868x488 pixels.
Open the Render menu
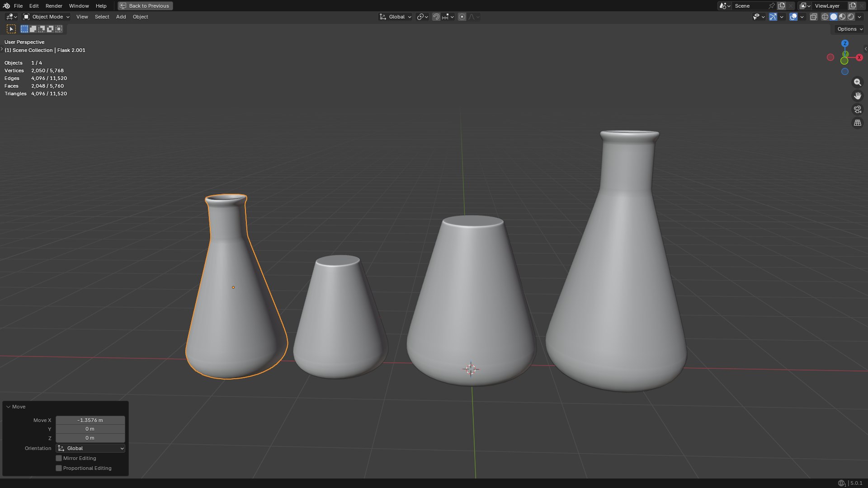point(54,6)
